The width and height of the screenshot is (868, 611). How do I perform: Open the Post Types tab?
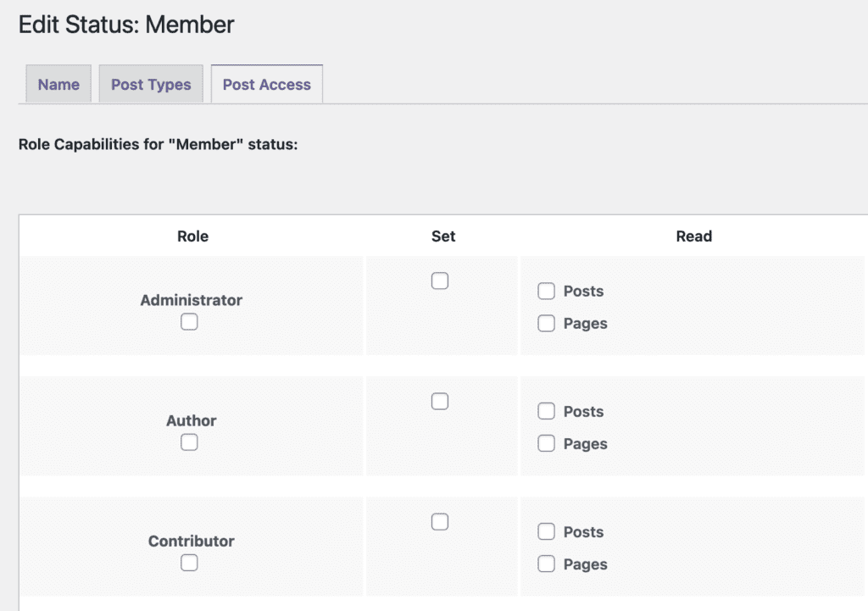coord(150,84)
